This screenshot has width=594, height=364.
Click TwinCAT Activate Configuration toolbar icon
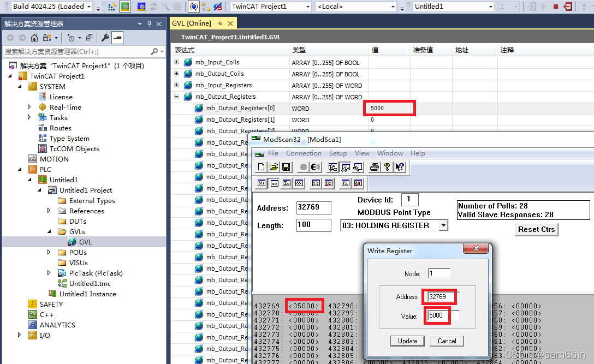point(112,7)
